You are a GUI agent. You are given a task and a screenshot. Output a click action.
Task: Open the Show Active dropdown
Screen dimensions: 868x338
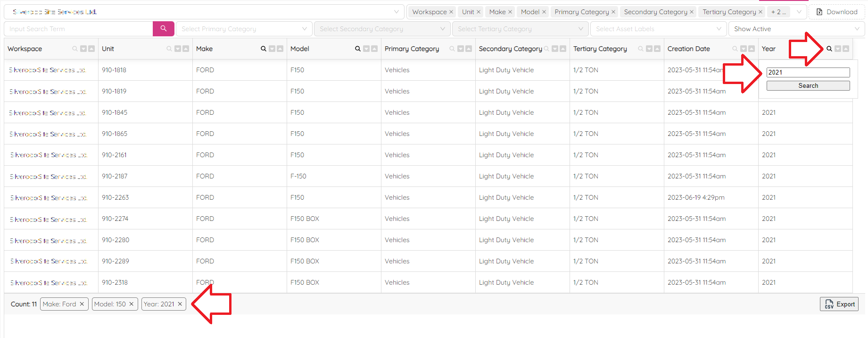tap(797, 29)
